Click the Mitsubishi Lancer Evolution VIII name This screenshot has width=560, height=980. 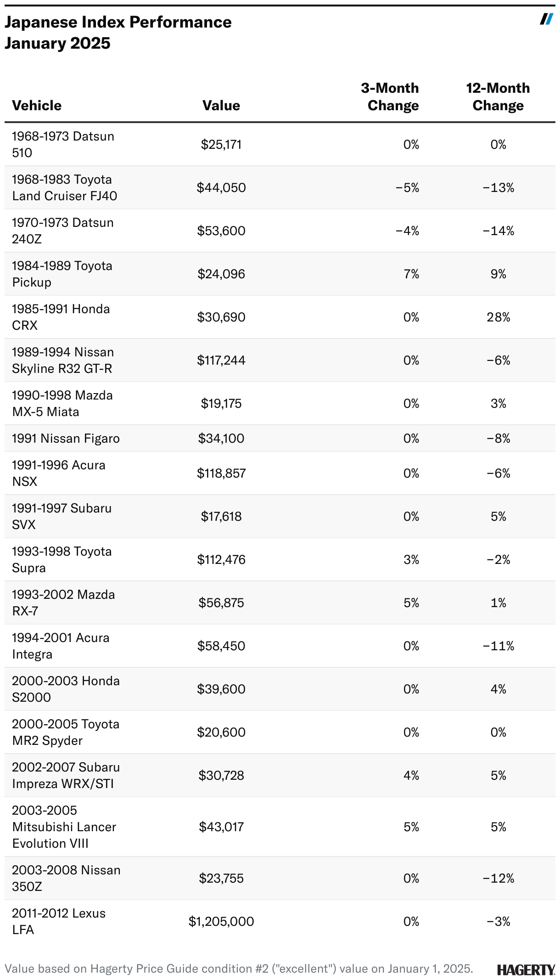click(x=64, y=827)
